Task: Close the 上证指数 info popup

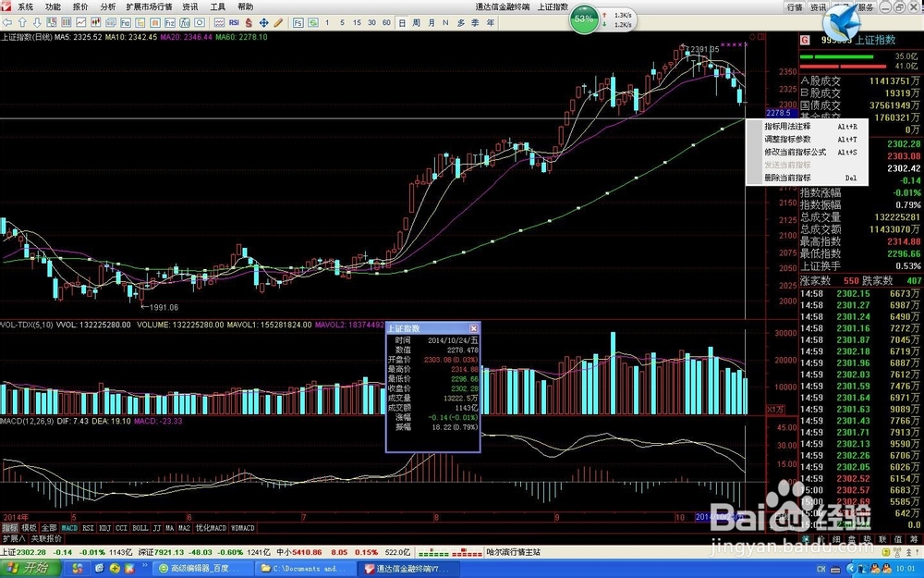Action: [x=474, y=328]
